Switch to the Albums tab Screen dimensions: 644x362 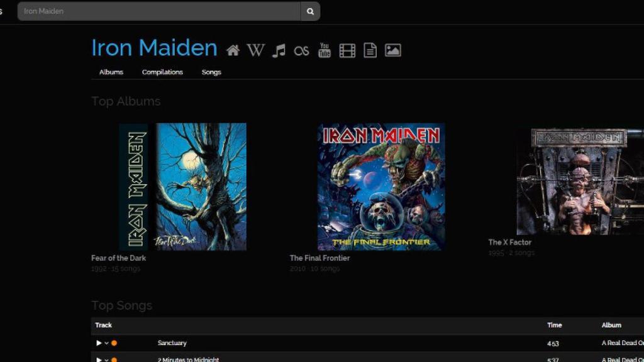pos(111,72)
